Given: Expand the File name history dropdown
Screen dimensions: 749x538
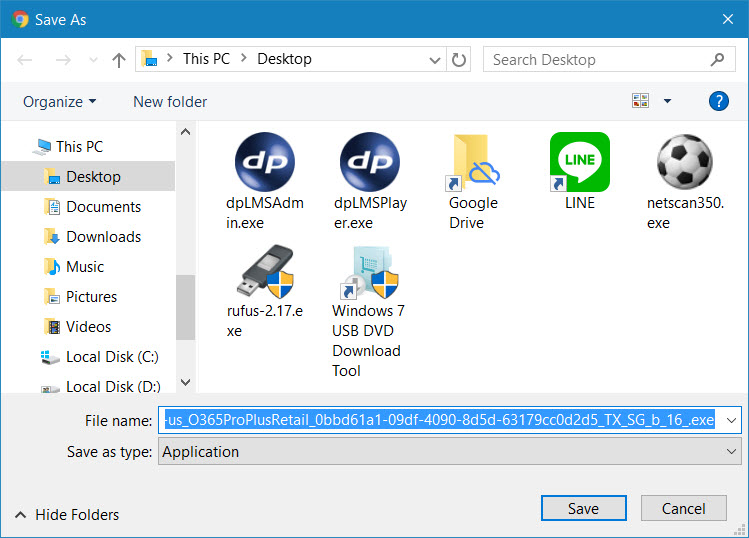Looking at the screenshot, I should click(731, 421).
